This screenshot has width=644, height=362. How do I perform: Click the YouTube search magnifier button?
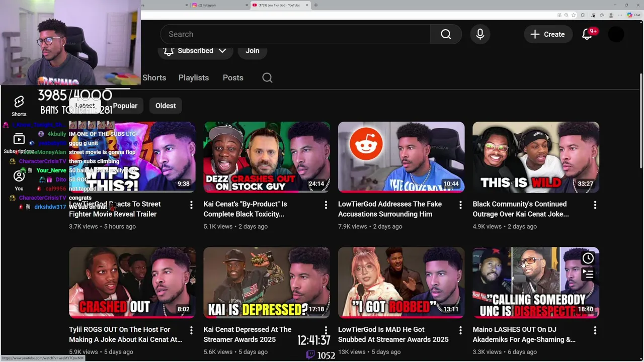point(446,34)
